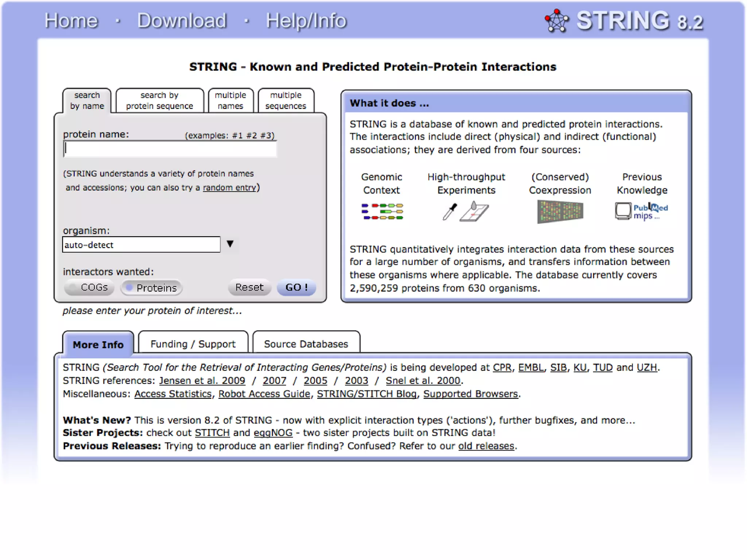Open the multiple names tab
Viewport: 747px width, 560px height.
pos(230,101)
